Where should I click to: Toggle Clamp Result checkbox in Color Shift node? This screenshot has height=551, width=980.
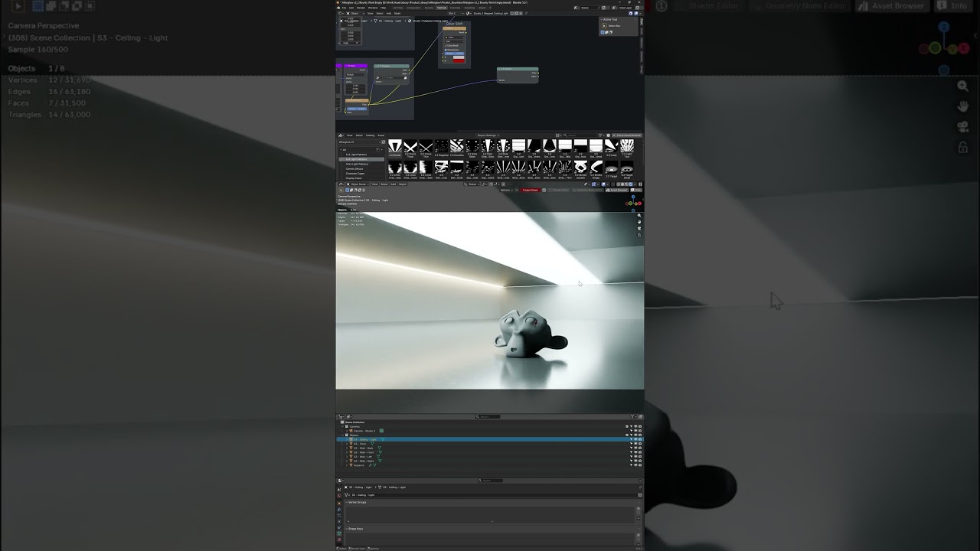[446, 45]
